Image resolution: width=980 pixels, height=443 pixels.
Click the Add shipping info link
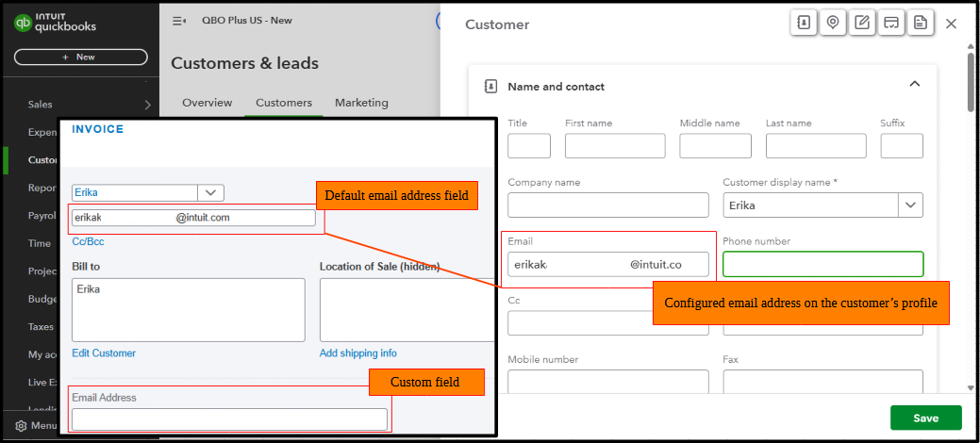tap(358, 353)
